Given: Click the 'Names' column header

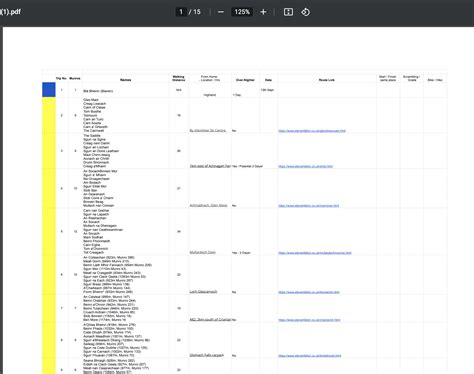Looking at the screenshot, I should point(125,80).
